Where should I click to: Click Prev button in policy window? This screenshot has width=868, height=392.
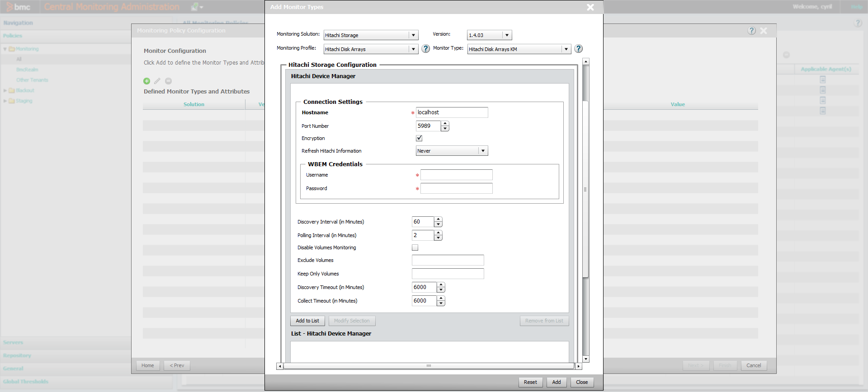177,365
